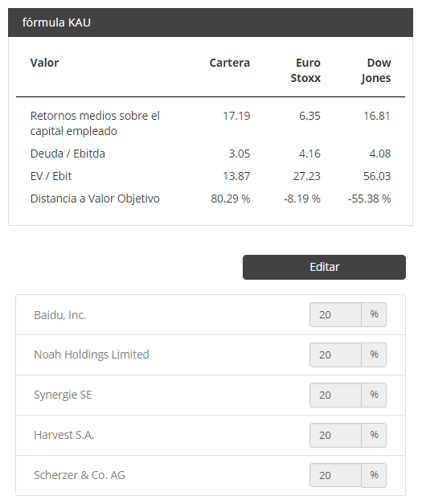Select the Scherzer & Co. AG entry
The image size is (422, 504).
(x=80, y=475)
